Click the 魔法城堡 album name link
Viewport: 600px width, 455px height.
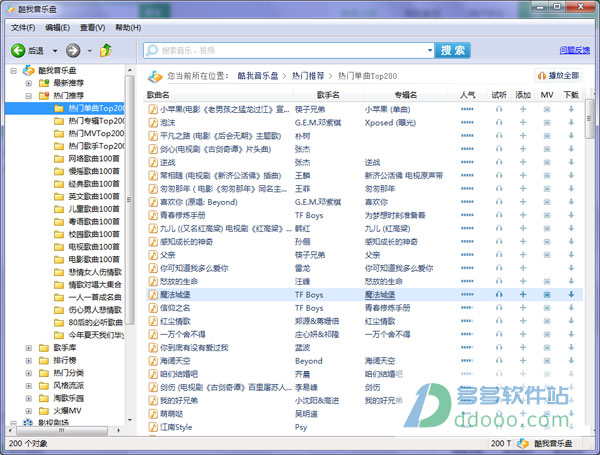[x=380, y=295]
